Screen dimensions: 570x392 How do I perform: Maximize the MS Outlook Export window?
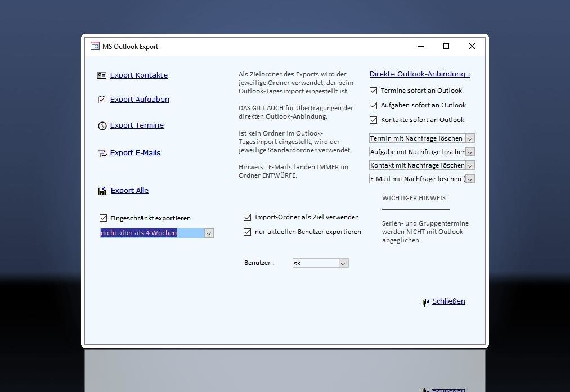click(x=446, y=46)
